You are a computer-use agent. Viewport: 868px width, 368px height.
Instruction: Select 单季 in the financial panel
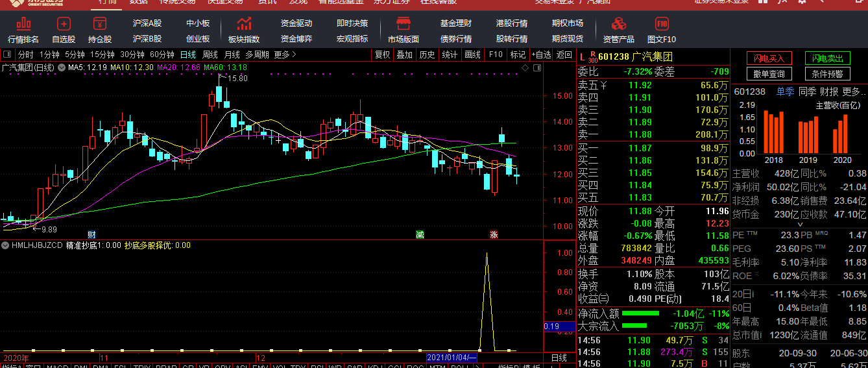coord(785,92)
